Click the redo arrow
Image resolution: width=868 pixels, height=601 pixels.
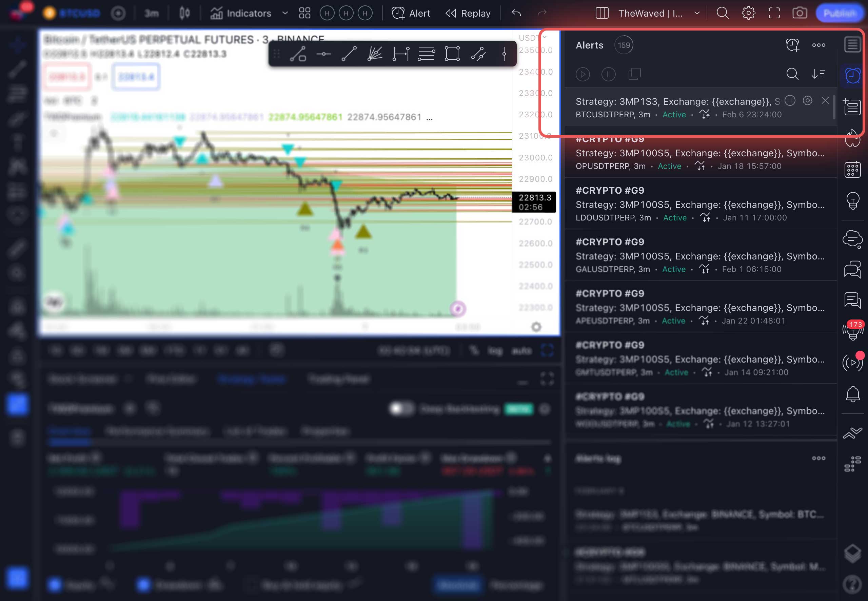coord(542,14)
